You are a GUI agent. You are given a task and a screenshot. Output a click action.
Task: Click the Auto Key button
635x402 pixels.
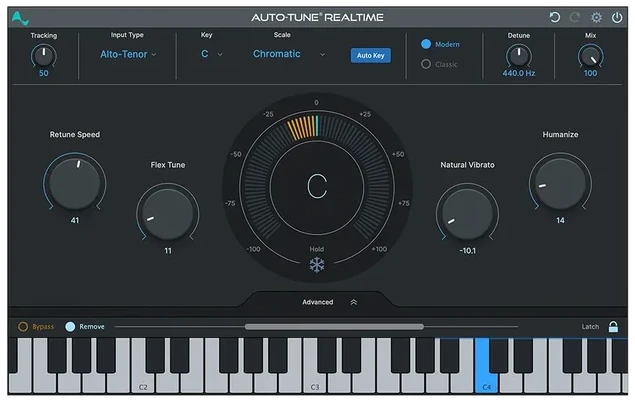coord(371,55)
